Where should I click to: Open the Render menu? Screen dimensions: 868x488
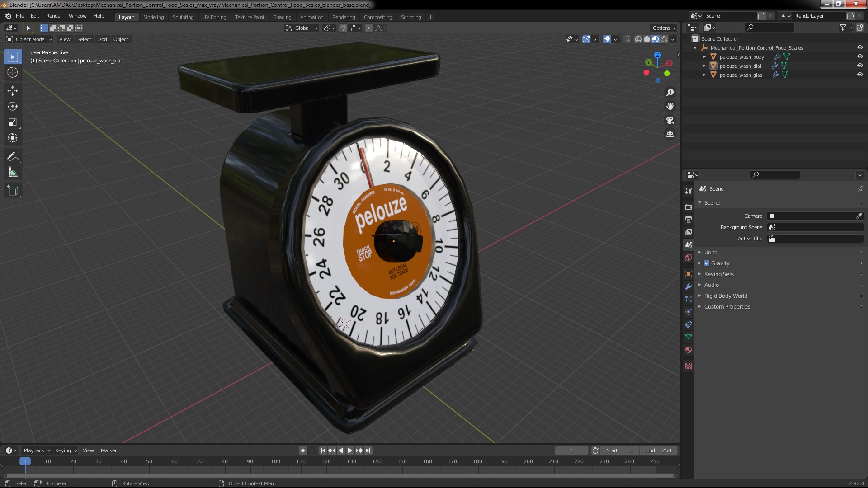54,16
